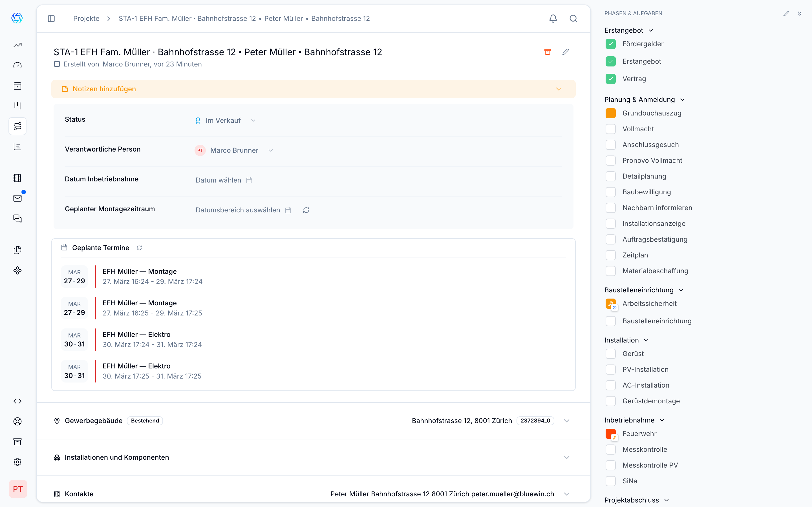Viewport: 812px width, 507px height.
Task: Open search with the magnifier icon
Action: coord(573,18)
